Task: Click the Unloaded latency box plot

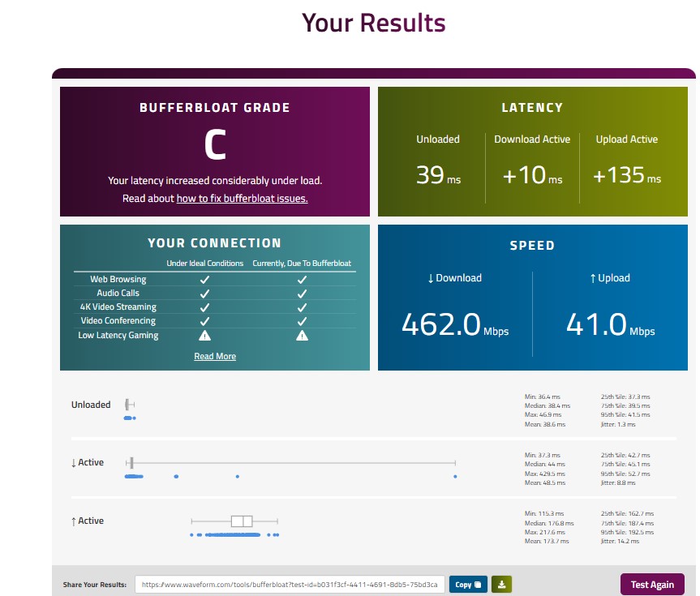Action: click(130, 405)
